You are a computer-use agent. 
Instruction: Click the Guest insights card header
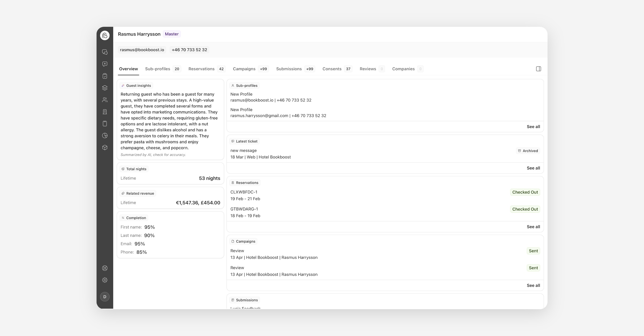(x=136, y=85)
